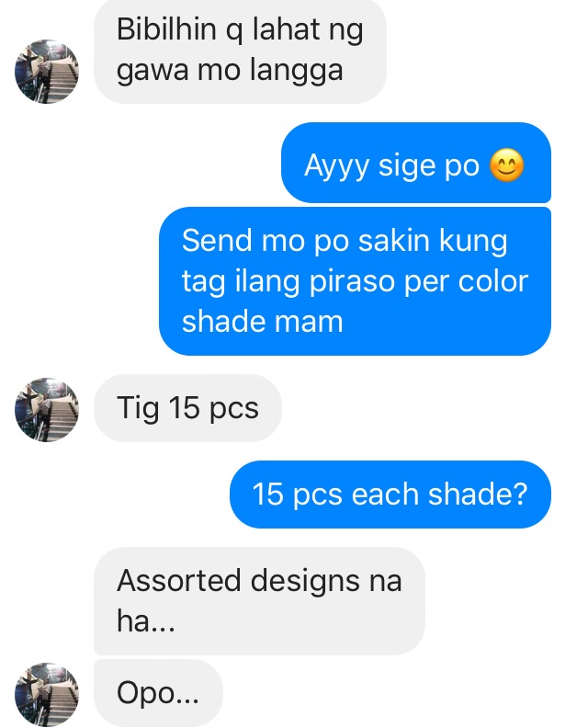Click the word 'designs' in the gray bubble
The height and width of the screenshot is (728, 588).
305,581
